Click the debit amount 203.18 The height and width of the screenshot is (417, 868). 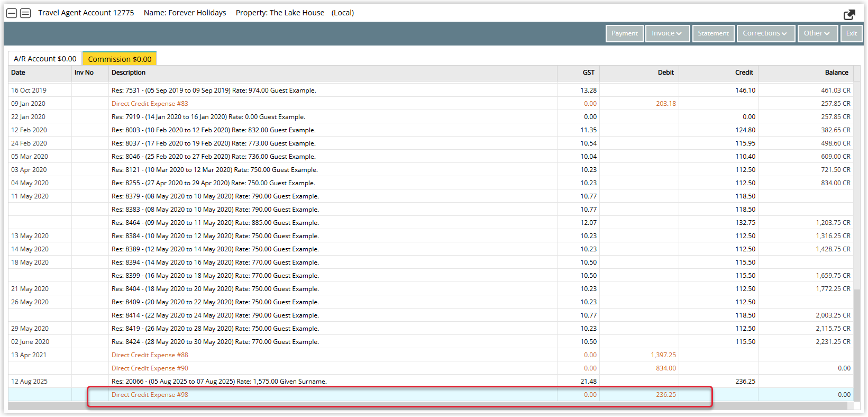pyautogui.click(x=666, y=104)
